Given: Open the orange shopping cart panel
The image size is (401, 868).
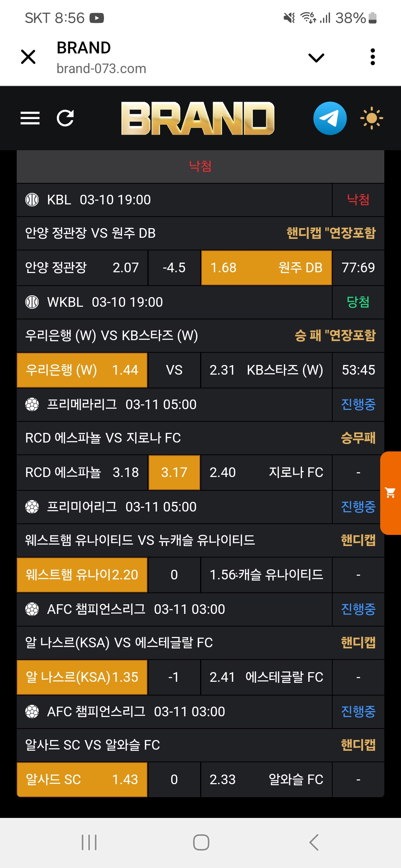Looking at the screenshot, I should click(x=391, y=493).
